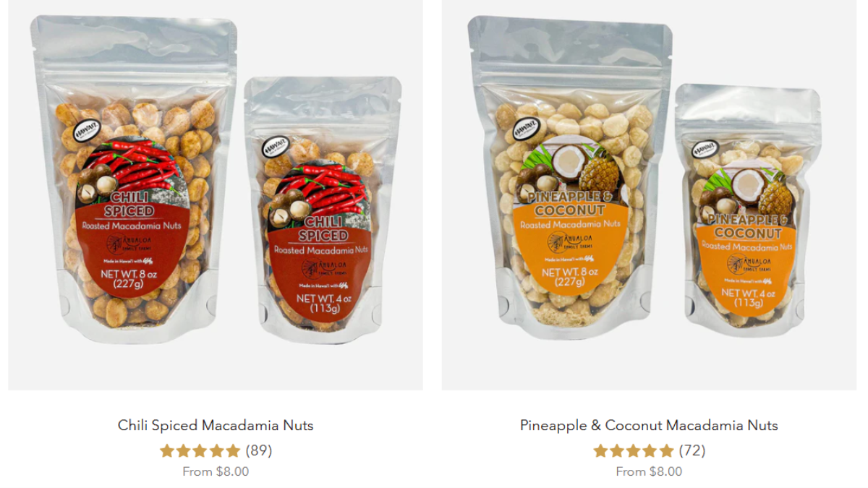The image size is (868, 488).
Task: Select the From $8.00 price under Pineapple & Coconut
Action: click(x=649, y=471)
